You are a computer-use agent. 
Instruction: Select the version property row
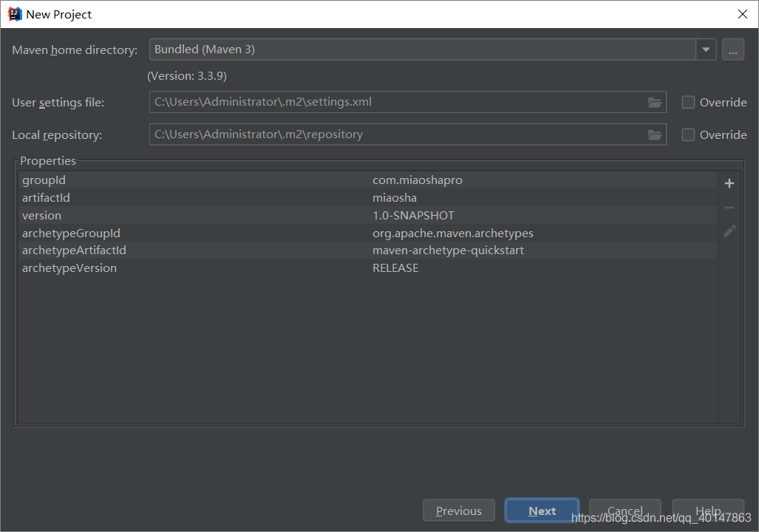pyautogui.click(x=367, y=216)
